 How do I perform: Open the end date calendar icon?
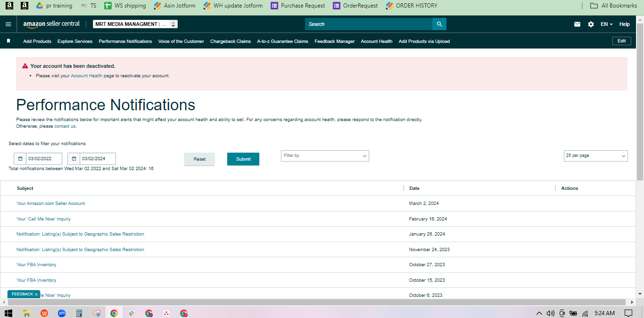tap(74, 159)
